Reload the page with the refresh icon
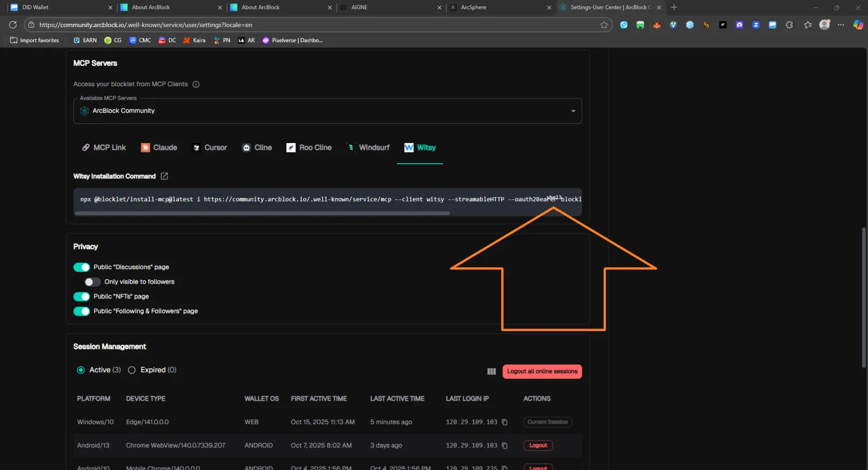This screenshot has width=868, height=470. tap(13, 25)
